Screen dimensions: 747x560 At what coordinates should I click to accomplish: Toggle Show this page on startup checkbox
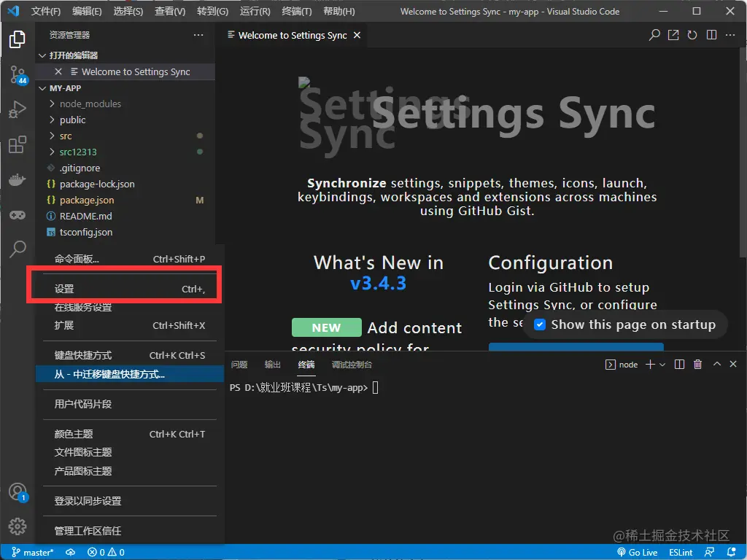539,324
